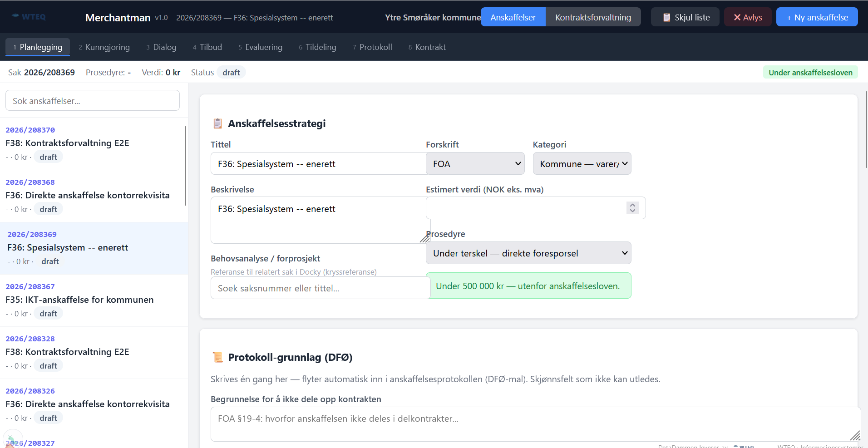
Task: Go to the Dialog tab
Action: click(x=161, y=47)
